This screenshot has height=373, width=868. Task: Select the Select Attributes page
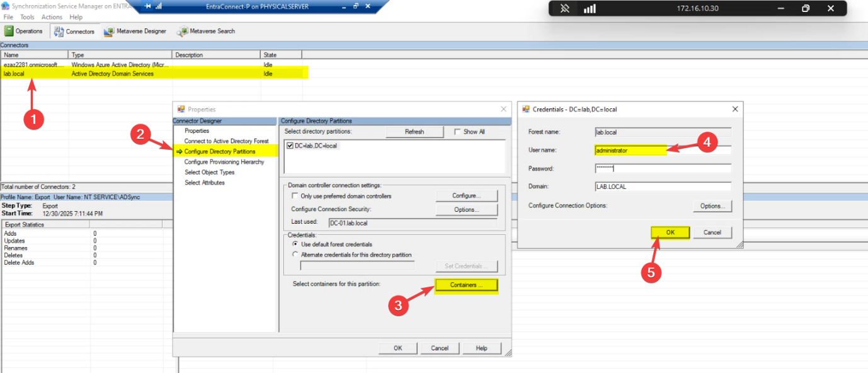point(204,183)
